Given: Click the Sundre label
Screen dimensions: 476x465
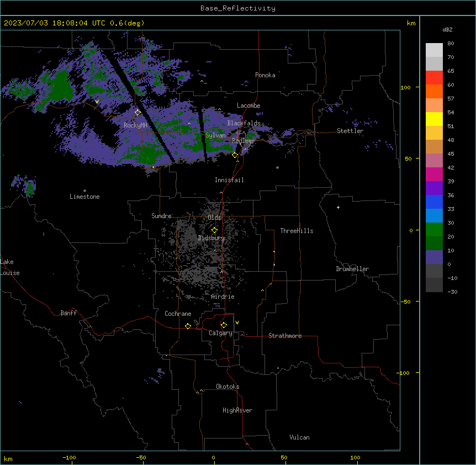Looking at the screenshot, I should pos(161,216).
